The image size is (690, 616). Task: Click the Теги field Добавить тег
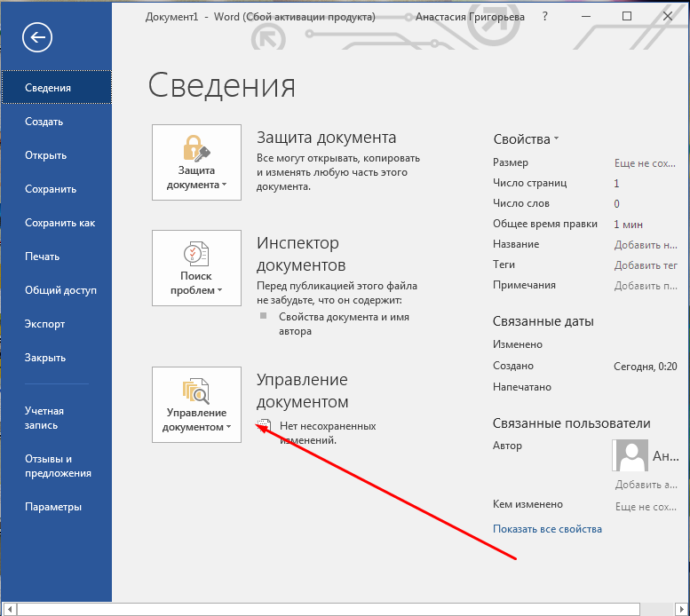coord(646,265)
